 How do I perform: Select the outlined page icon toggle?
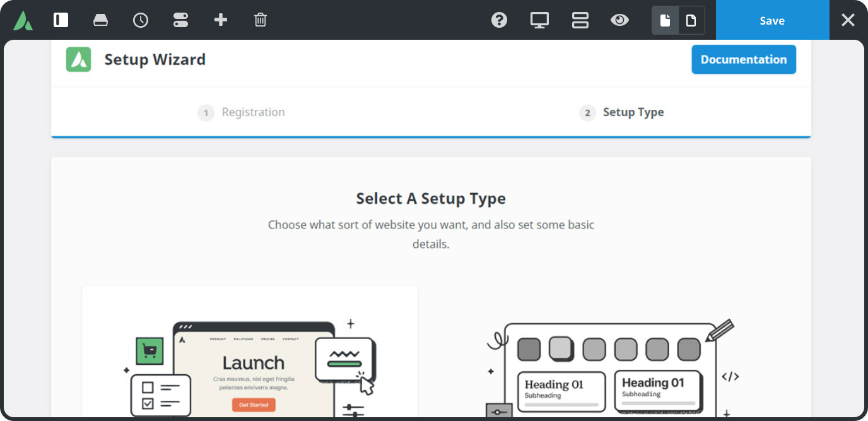tap(691, 20)
